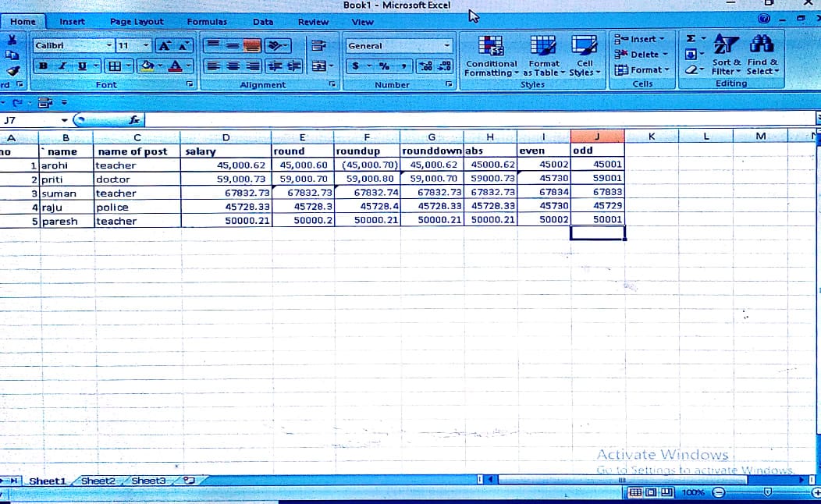Click the Format Painter brush icon
Viewport: 821px width, 504px height.
tap(11, 70)
